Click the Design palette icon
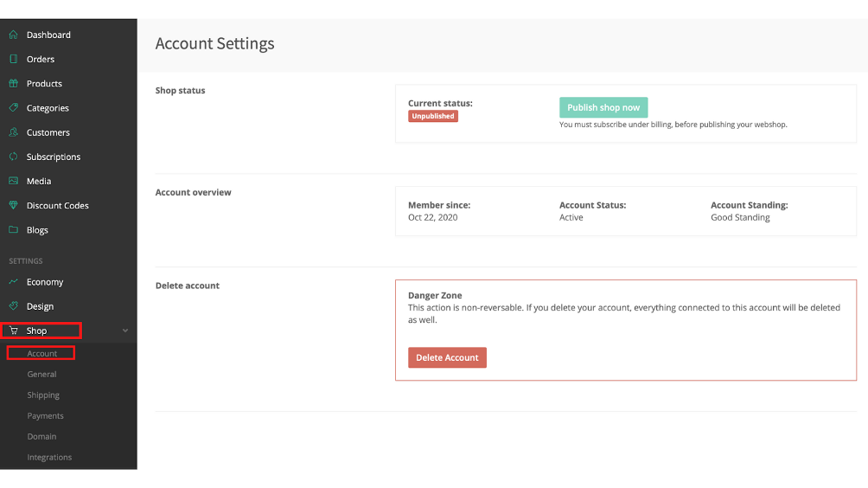The width and height of the screenshot is (868, 488). click(13, 305)
